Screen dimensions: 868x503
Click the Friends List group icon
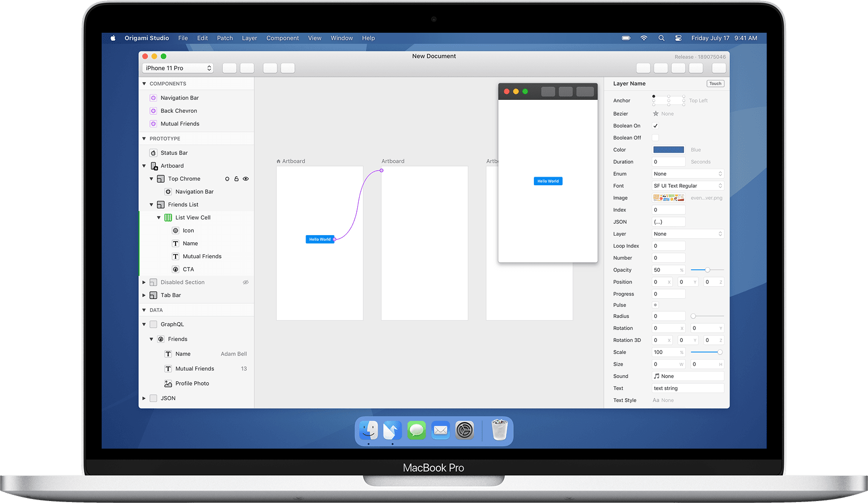coord(161,205)
